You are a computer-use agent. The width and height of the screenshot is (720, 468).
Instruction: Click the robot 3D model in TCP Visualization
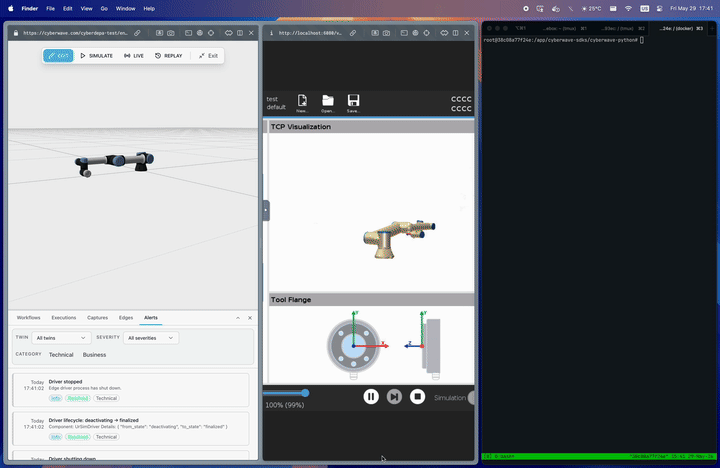[398, 239]
